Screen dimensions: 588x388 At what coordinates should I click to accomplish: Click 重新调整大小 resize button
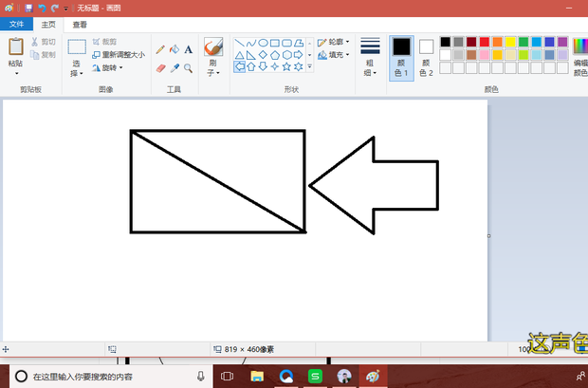(x=119, y=55)
